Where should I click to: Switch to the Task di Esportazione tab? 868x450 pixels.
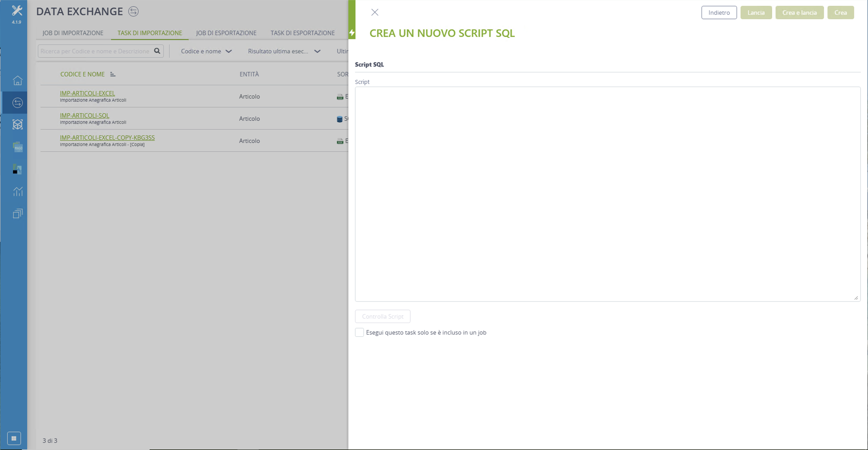click(303, 33)
